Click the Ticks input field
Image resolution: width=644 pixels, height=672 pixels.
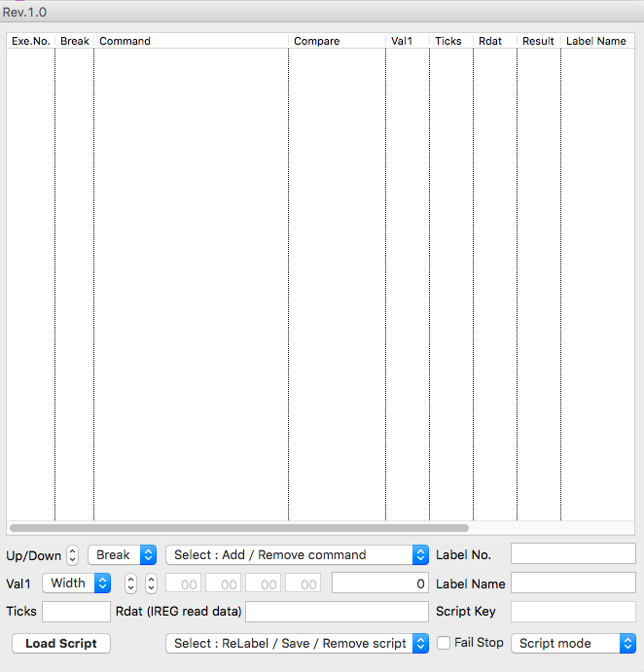coord(76,612)
